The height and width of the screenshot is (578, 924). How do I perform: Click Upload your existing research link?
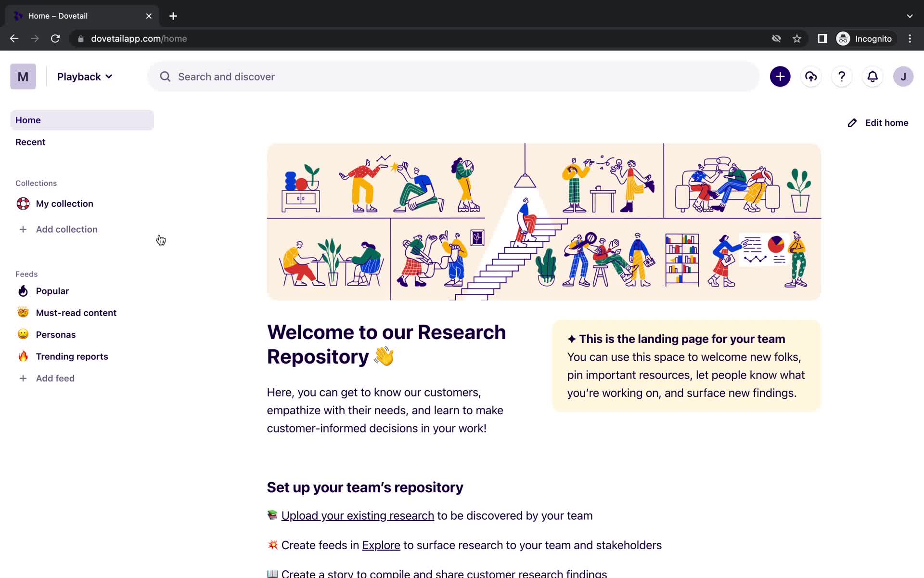pyautogui.click(x=357, y=515)
